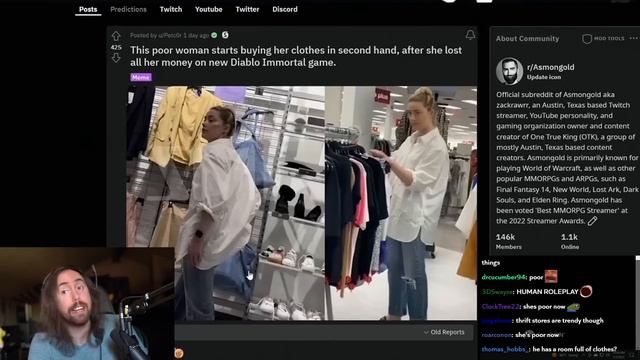This screenshot has height=360, width=640.
Task: Upvote the Diablo Immortal post
Action: (x=116, y=36)
